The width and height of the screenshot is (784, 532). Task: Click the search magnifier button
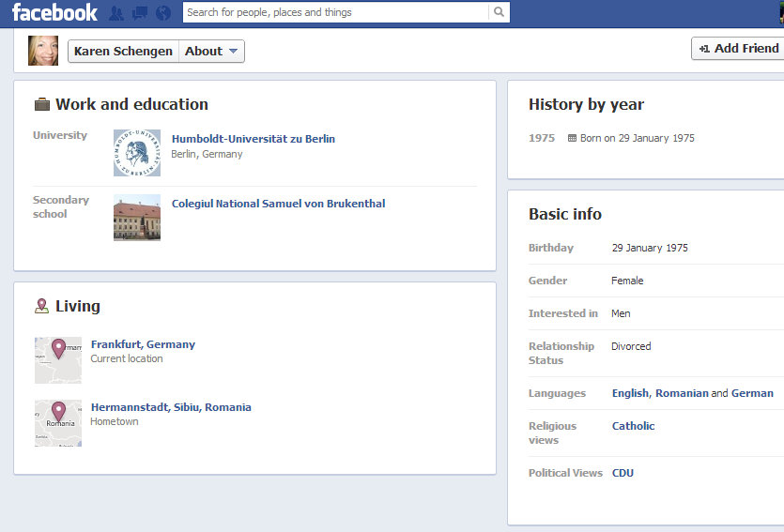click(500, 12)
